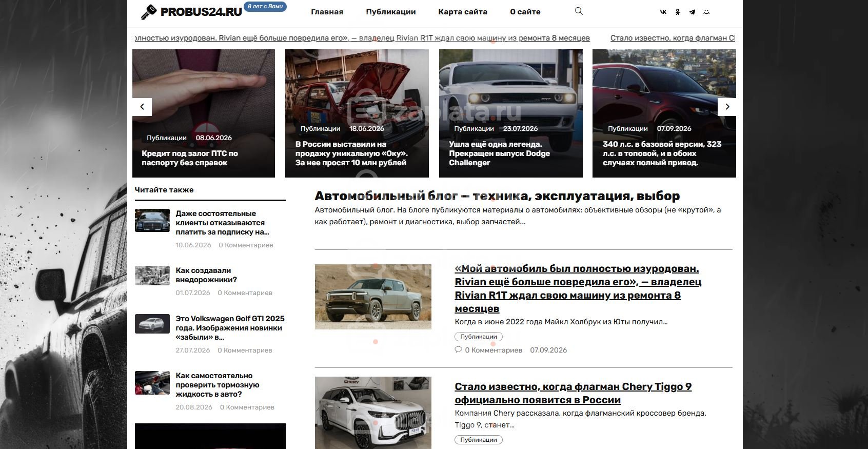The width and height of the screenshot is (868, 449).
Task: Open the VK social icon
Action: (663, 12)
